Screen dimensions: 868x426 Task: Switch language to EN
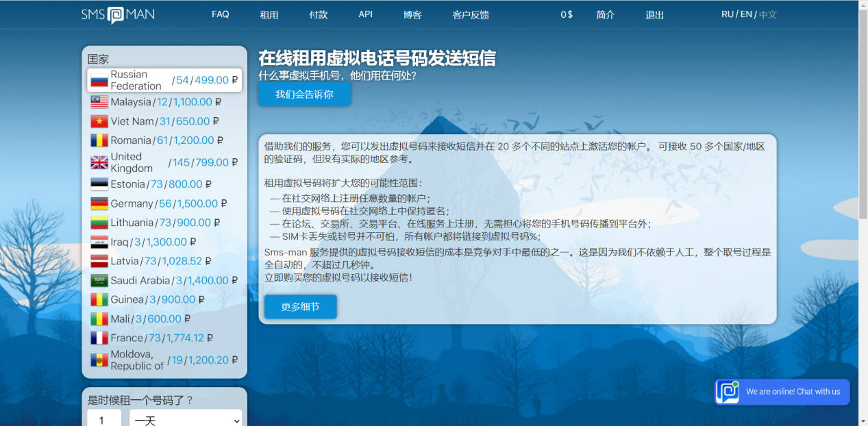(745, 14)
